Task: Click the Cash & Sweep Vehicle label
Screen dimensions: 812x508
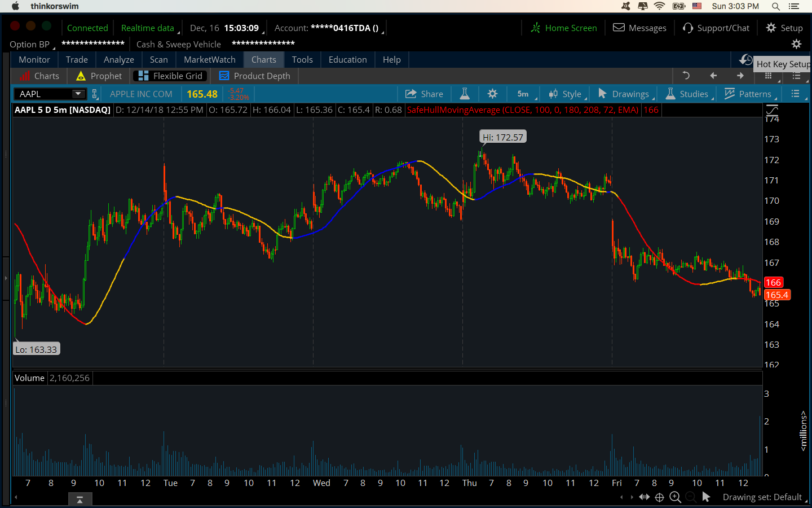Action: 179,44
